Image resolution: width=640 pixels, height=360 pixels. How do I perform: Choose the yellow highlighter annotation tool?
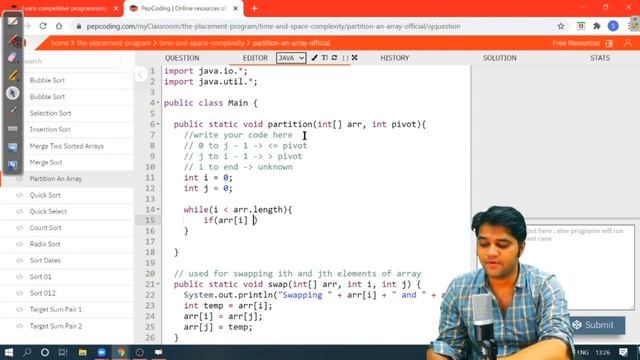pyautogui.click(x=13, y=75)
